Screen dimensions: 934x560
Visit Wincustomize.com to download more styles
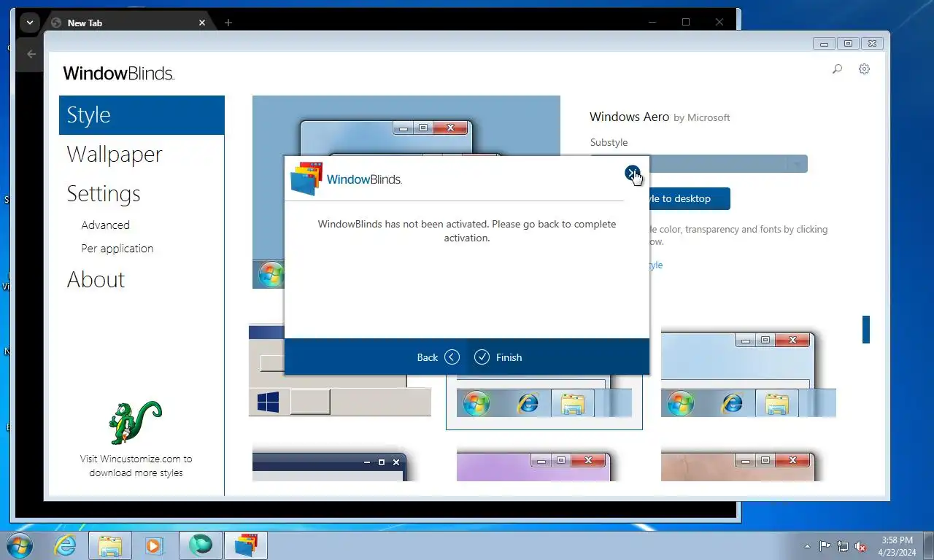point(136,466)
